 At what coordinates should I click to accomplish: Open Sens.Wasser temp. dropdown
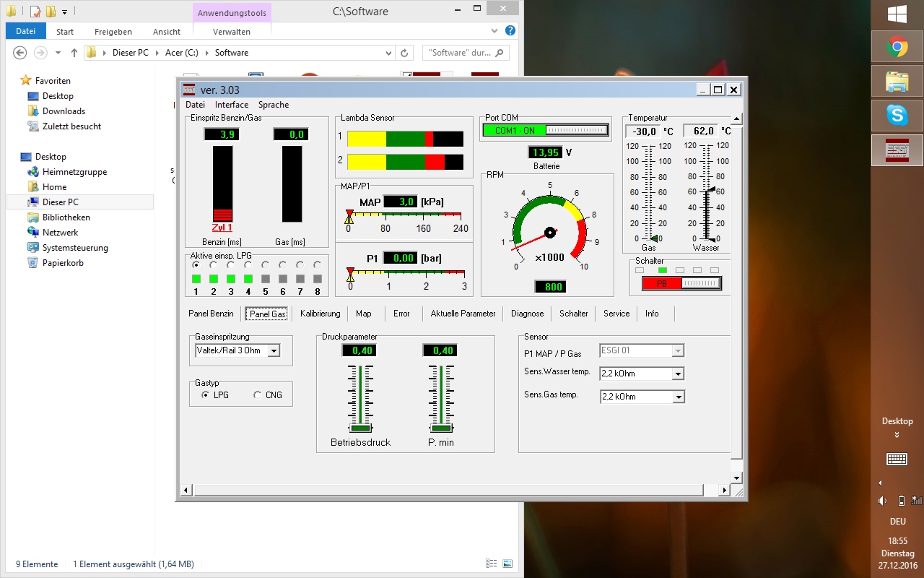click(677, 374)
